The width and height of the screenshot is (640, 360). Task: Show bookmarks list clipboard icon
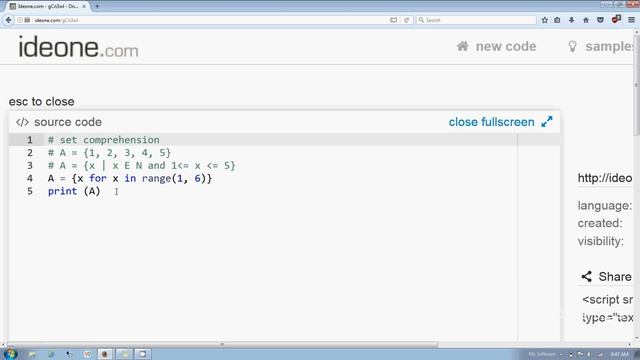pos(557,20)
